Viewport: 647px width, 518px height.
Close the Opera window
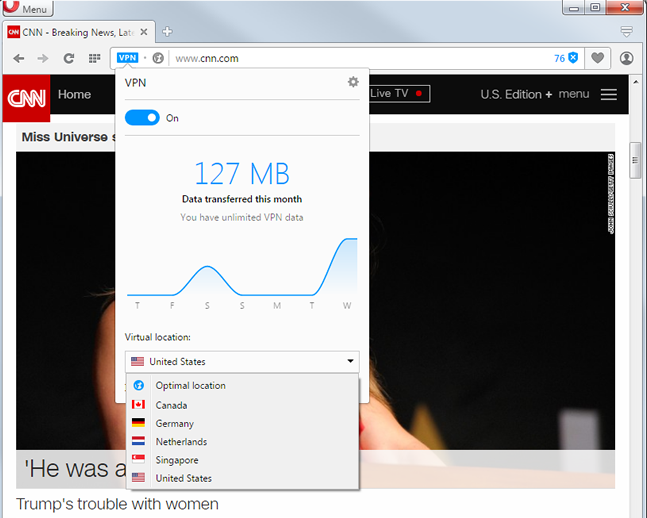(625, 7)
